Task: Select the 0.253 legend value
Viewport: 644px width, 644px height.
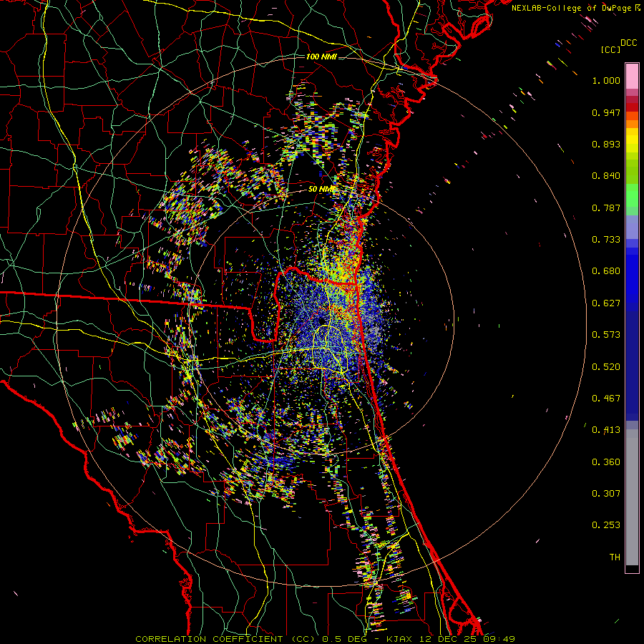Action: coord(606,525)
